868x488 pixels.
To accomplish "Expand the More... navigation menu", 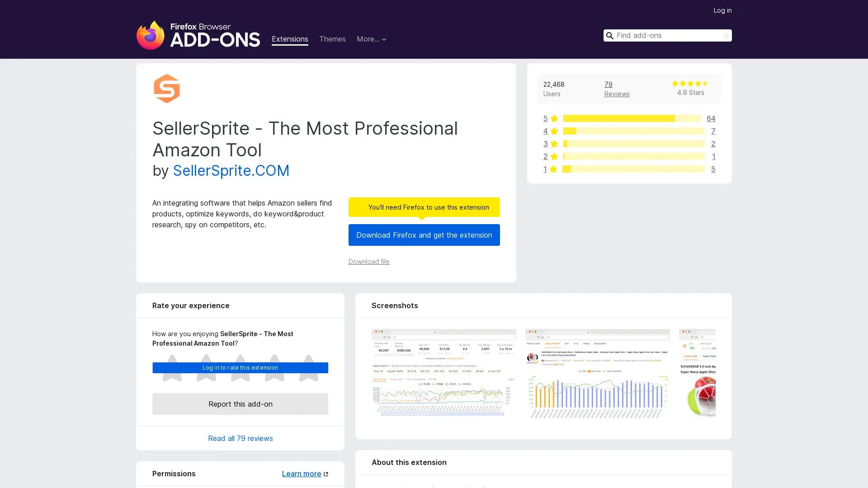I will [371, 39].
